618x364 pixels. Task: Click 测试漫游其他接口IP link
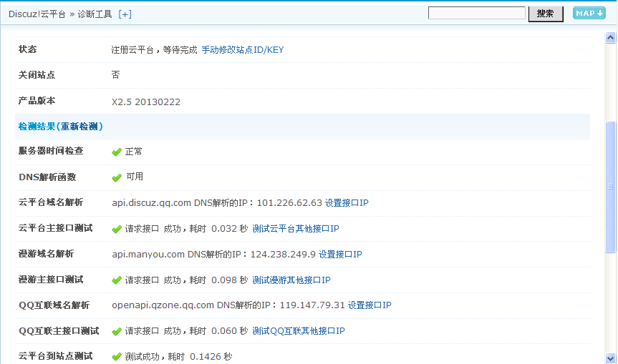click(x=291, y=280)
